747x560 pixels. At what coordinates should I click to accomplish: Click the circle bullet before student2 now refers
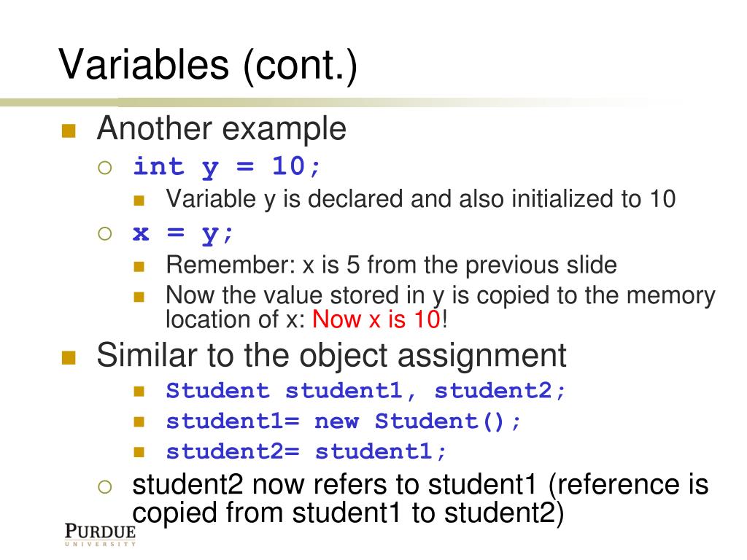point(105,486)
